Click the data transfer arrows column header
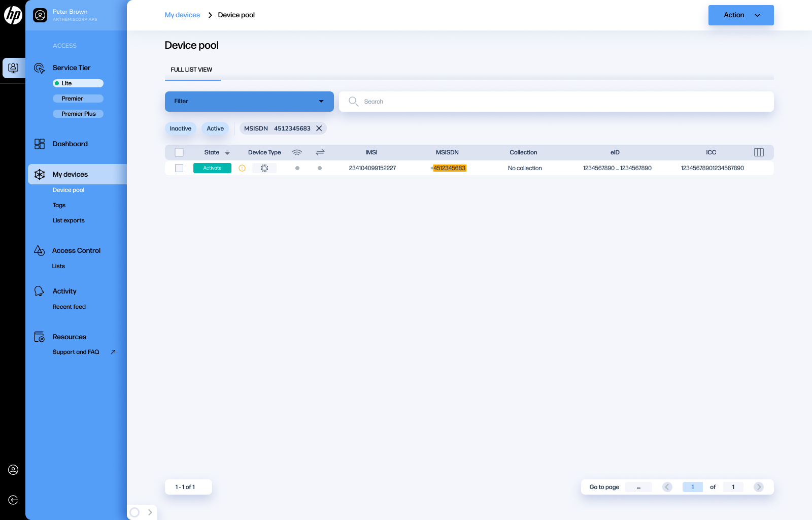The height and width of the screenshot is (520, 812). [x=320, y=152]
